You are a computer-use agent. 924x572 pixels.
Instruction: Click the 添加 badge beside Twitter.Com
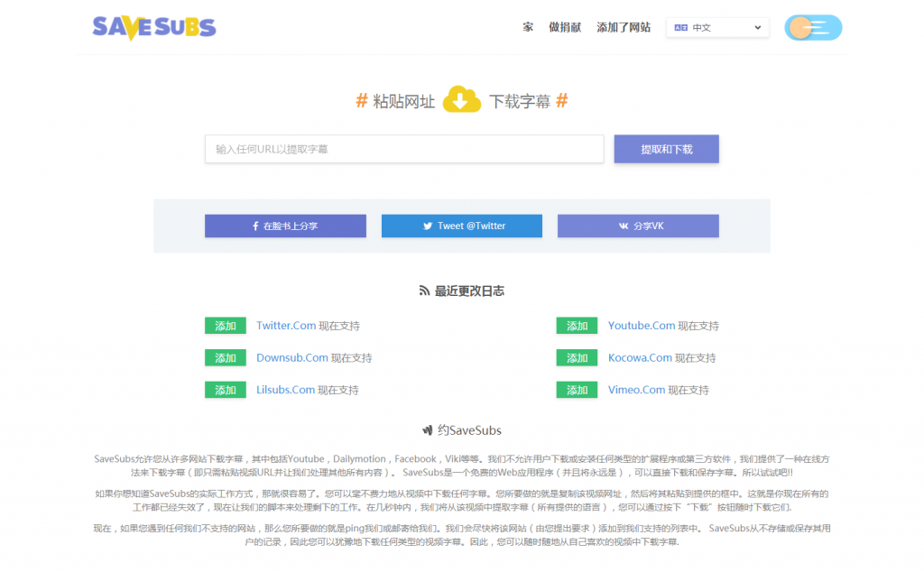click(226, 326)
